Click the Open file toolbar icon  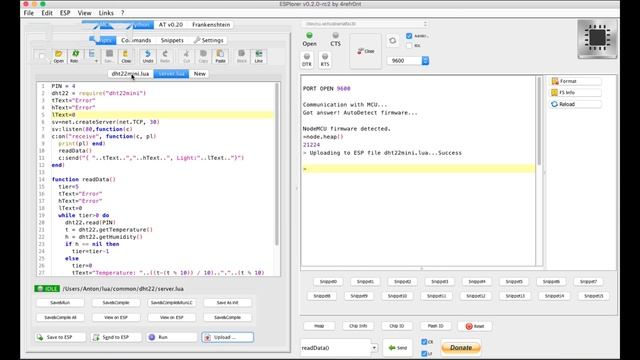tap(58, 56)
